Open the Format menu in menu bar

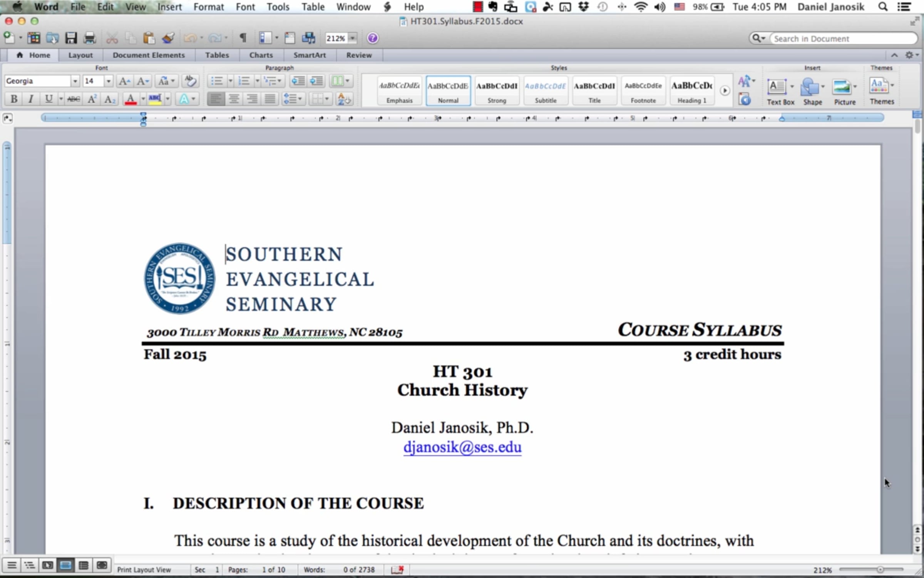208,7
